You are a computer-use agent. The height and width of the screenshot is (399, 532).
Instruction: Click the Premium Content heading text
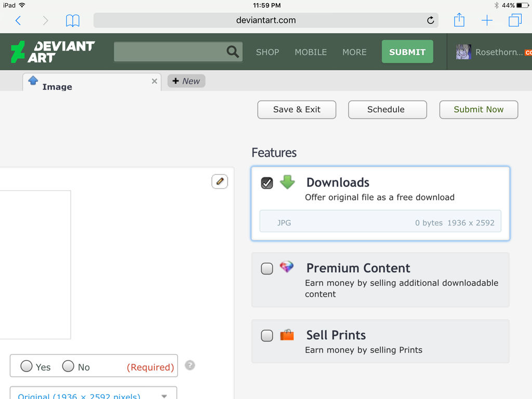pyautogui.click(x=358, y=268)
